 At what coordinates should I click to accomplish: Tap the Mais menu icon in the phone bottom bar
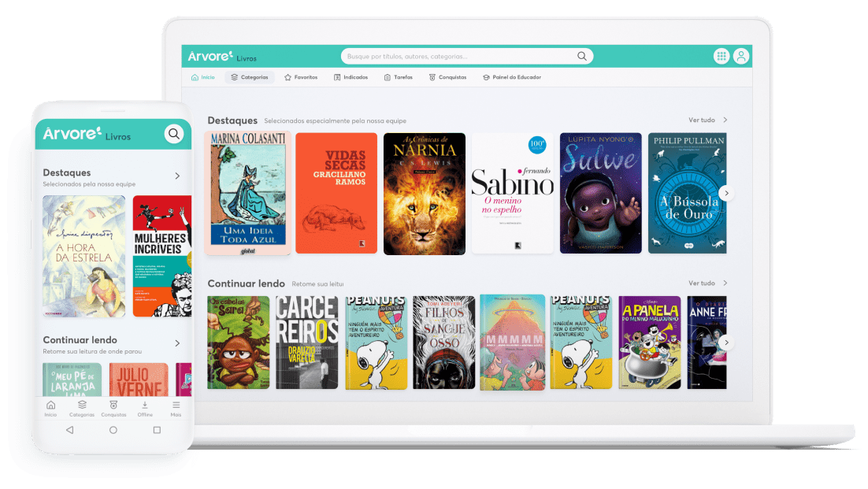pyautogui.click(x=176, y=409)
